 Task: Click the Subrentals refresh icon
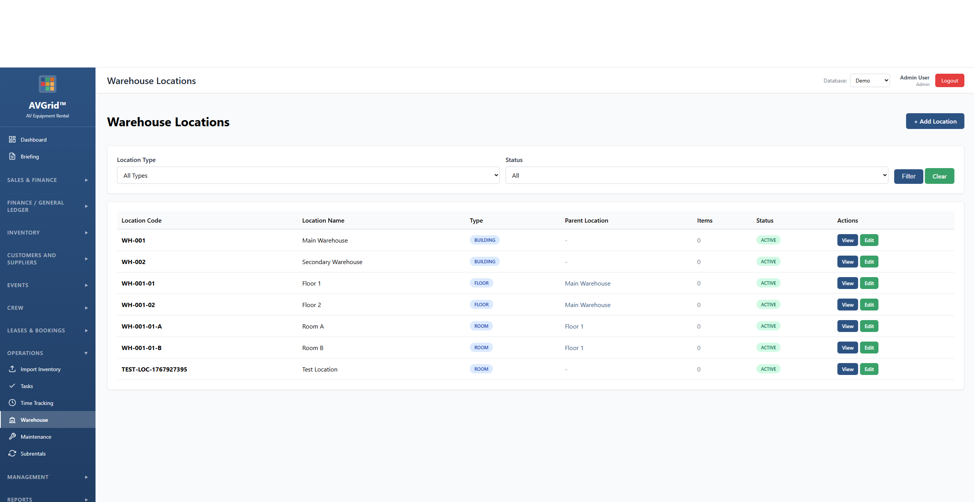12,453
